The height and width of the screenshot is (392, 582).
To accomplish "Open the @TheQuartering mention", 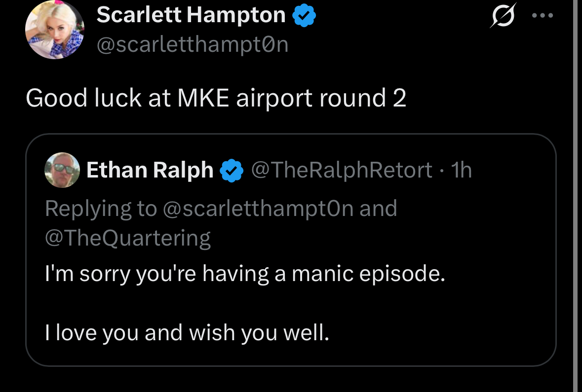I will point(128,238).
